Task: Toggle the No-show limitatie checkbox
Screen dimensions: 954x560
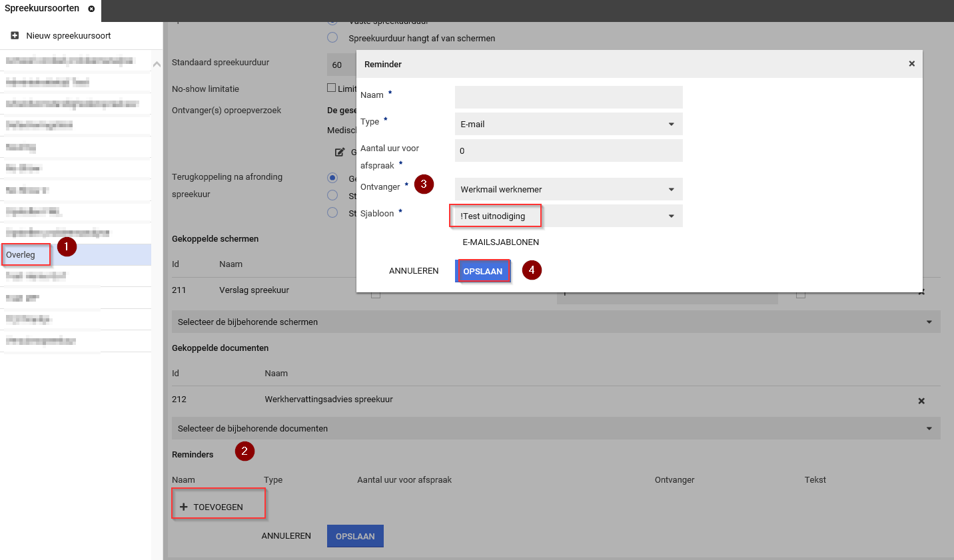Action: point(331,88)
